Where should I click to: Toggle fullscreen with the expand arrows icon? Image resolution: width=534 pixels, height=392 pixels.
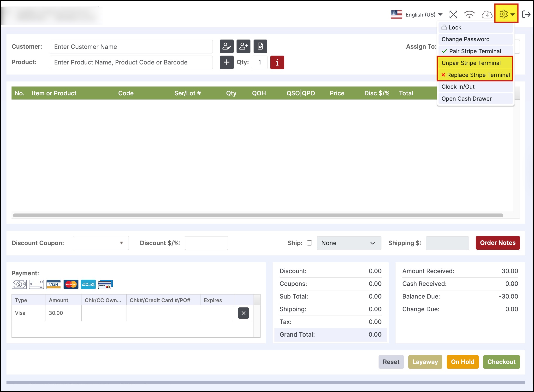(x=453, y=15)
